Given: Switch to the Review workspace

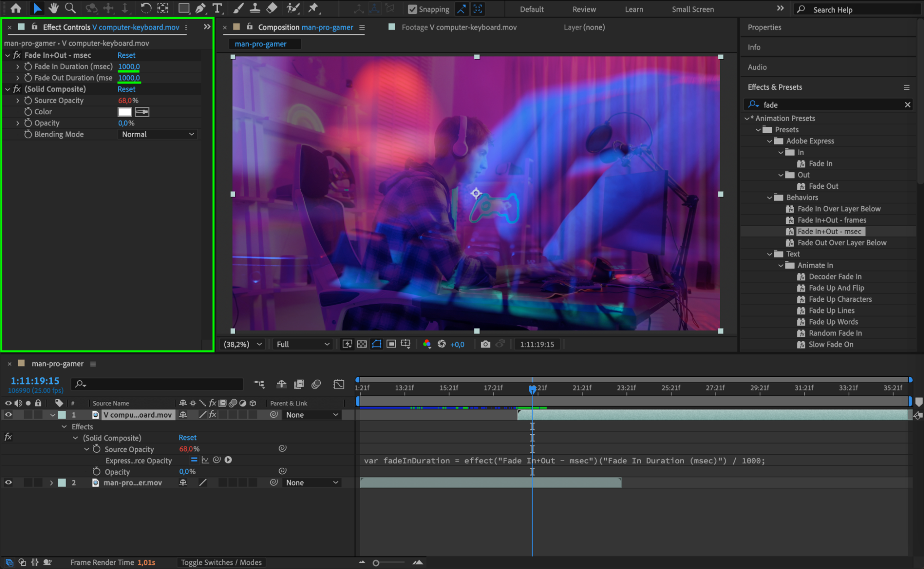Looking at the screenshot, I should coord(584,9).
